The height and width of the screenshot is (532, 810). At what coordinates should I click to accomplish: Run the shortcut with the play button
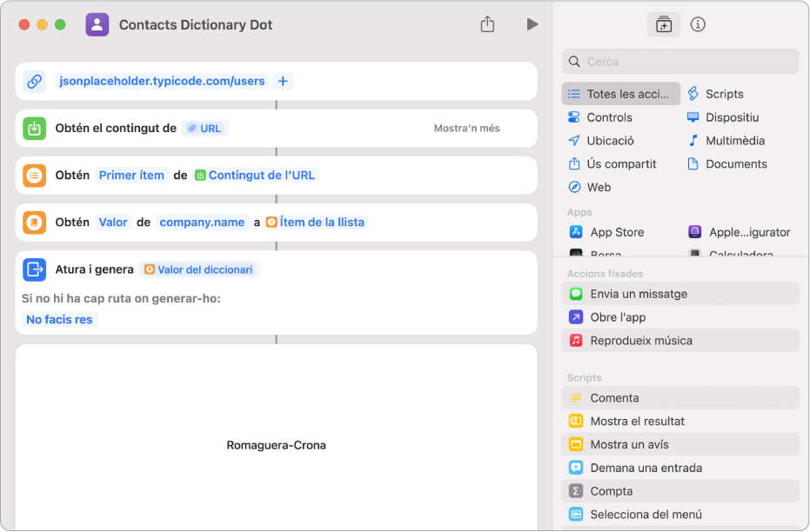click(x=532, y=24)
